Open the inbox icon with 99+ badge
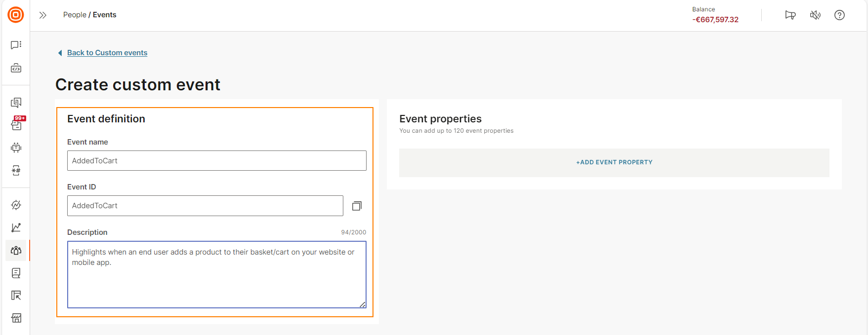868x335 pixels. click(16, 124)
